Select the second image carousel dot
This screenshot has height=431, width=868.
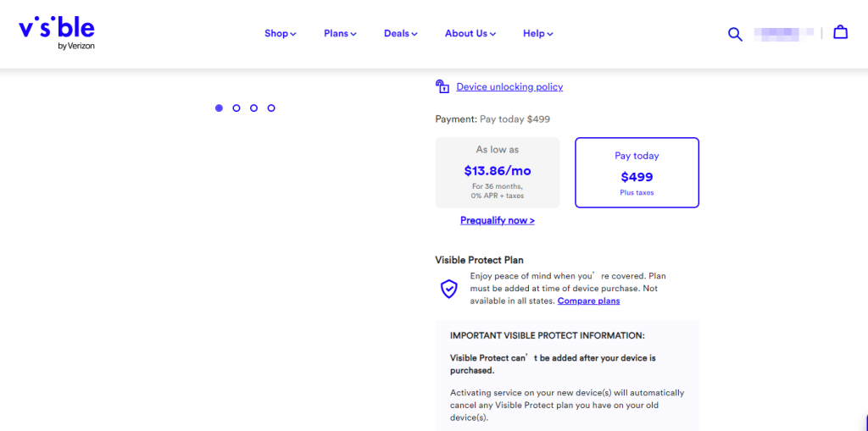(x=236, y=108)
